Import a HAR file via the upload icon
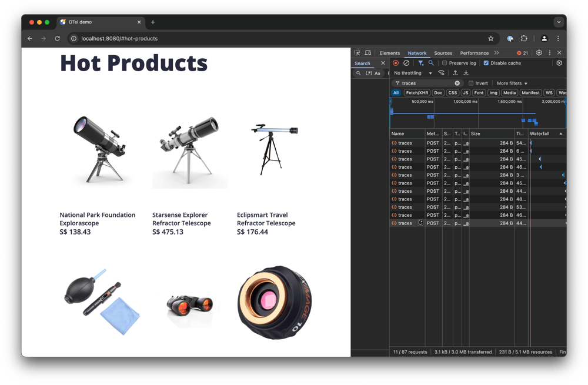This screenshot has height=385, width=588. coord(455,73)
